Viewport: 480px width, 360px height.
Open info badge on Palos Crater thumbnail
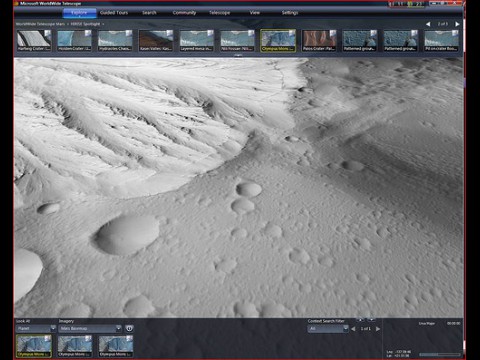(333, 33)
